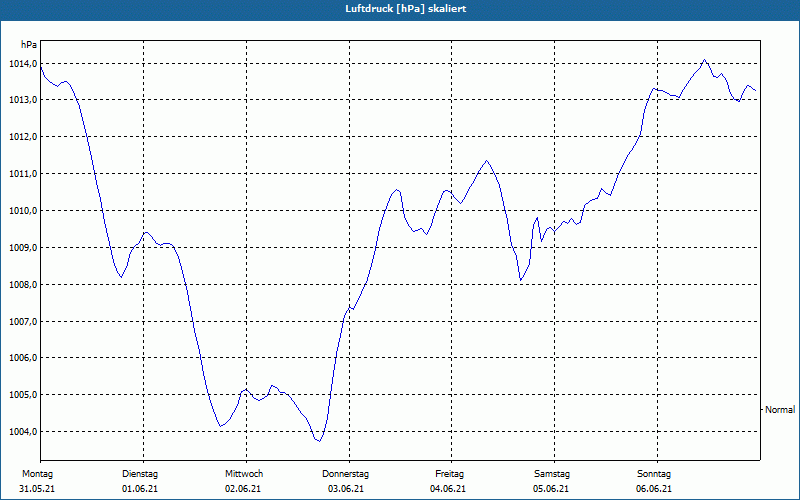Image resolution: width=800 pixels, height=500 pixels.
Task: Select the 'Montag' day label
Action: [38, 474]
